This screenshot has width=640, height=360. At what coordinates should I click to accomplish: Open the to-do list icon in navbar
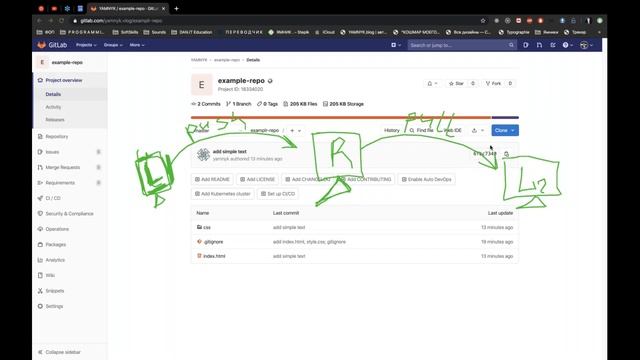pos(553,45)
